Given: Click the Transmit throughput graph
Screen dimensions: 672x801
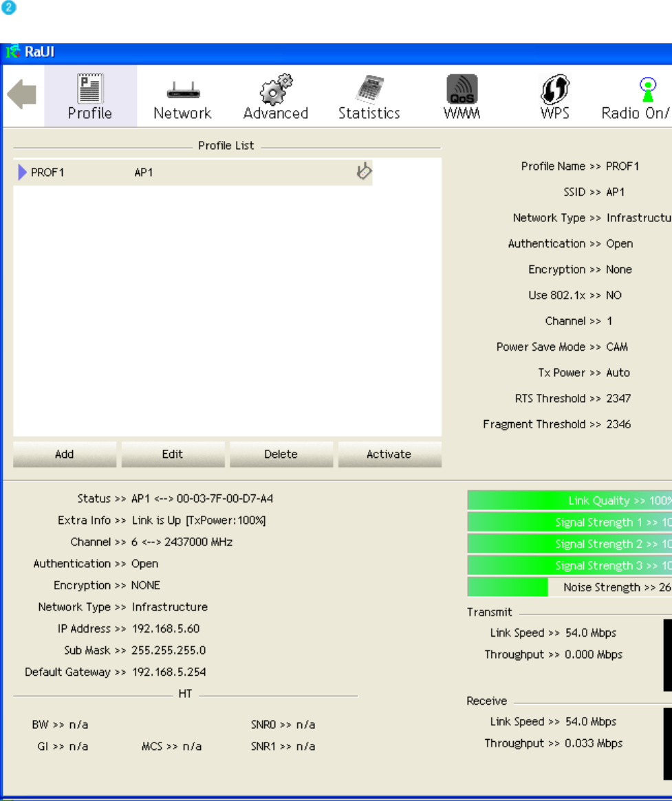Looking at the screenshot, I should click(x=667, y=655).
